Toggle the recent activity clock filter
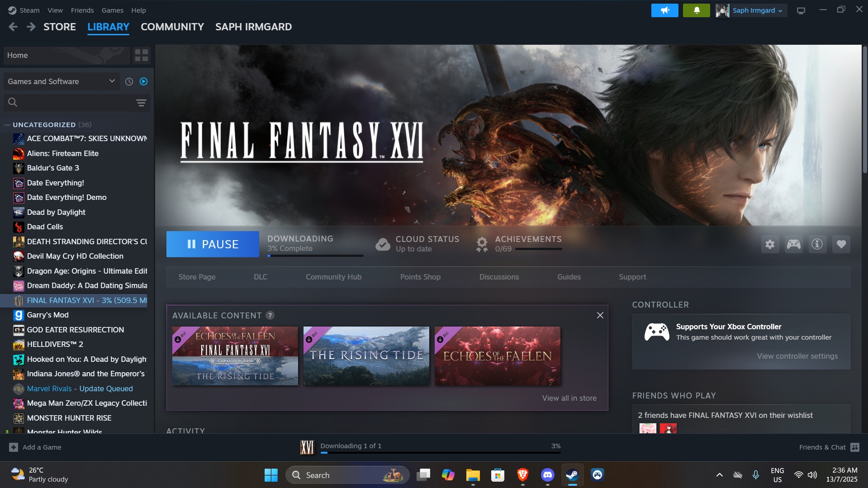The height and width of the screenshot is (488, 868). point(129,82)
